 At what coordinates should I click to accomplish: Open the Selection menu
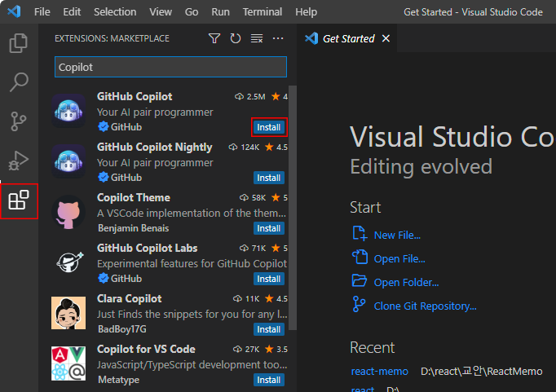(x=115, y=12)
